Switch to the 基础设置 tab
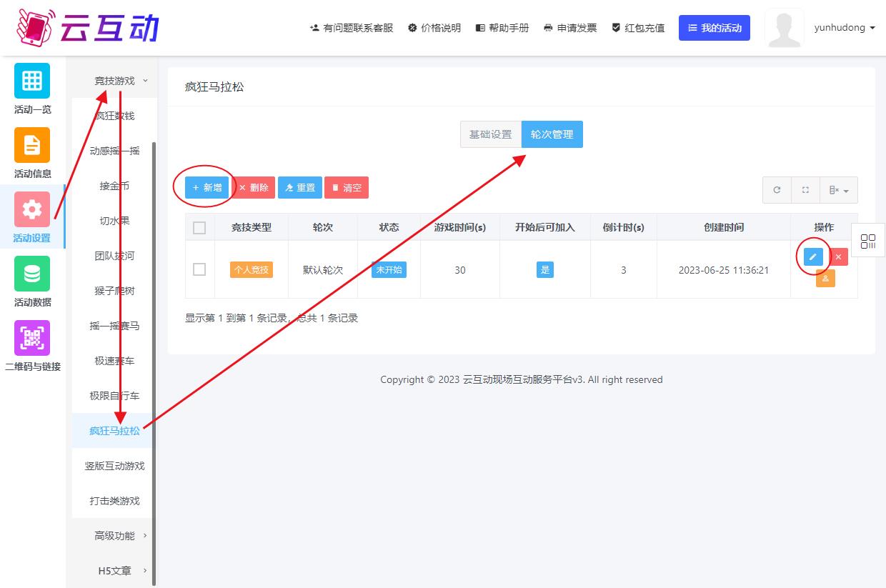 pyautogui.click(x=490, y=134)
